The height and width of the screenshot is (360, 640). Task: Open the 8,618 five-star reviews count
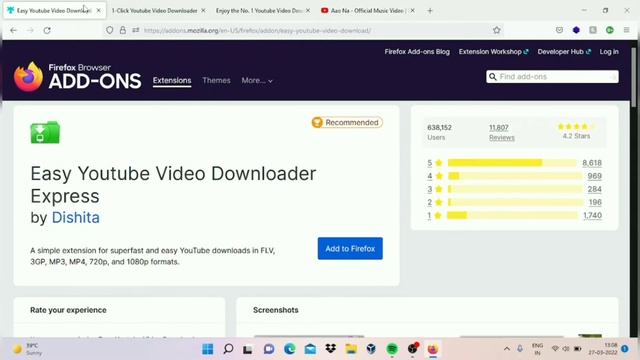click(x=592, y=163)
